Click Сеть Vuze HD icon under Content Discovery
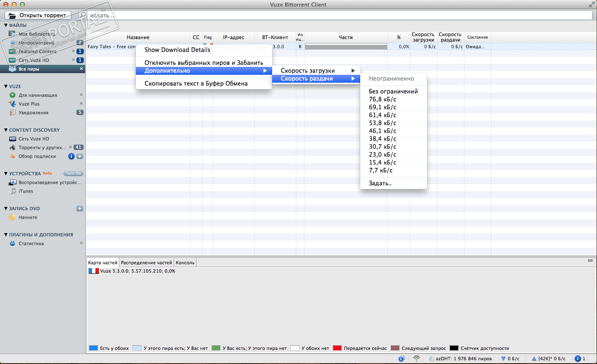 pos(12,139)
